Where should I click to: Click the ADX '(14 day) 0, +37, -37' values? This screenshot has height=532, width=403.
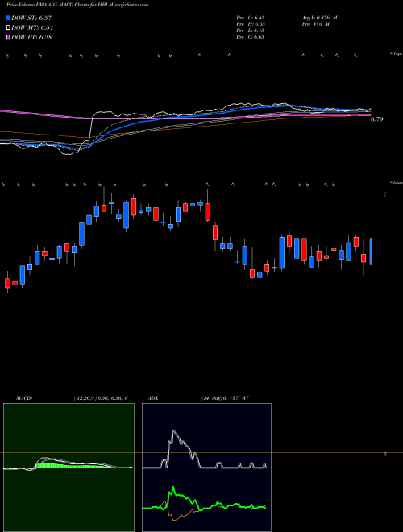(x=225, y=398)
